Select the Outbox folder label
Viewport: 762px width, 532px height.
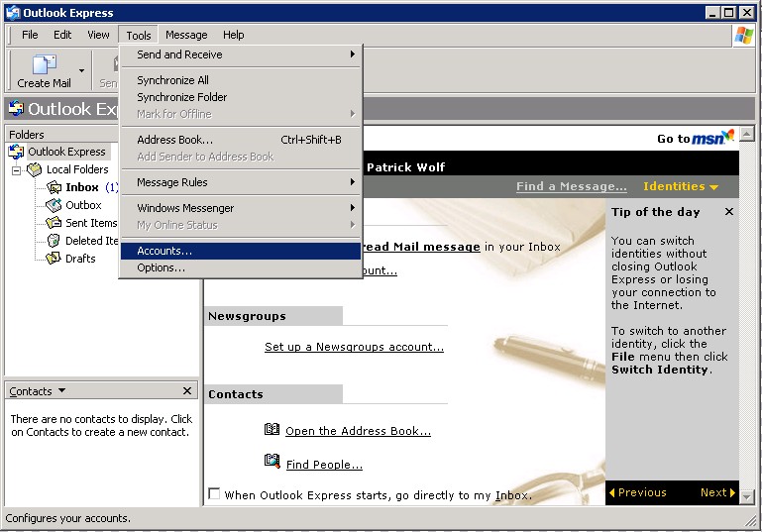coord(83,205)
